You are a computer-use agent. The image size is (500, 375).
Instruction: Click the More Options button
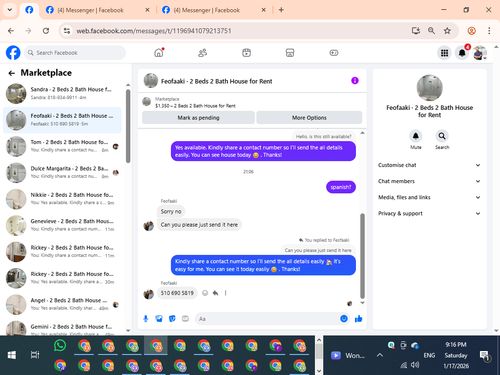coord(309,118)
